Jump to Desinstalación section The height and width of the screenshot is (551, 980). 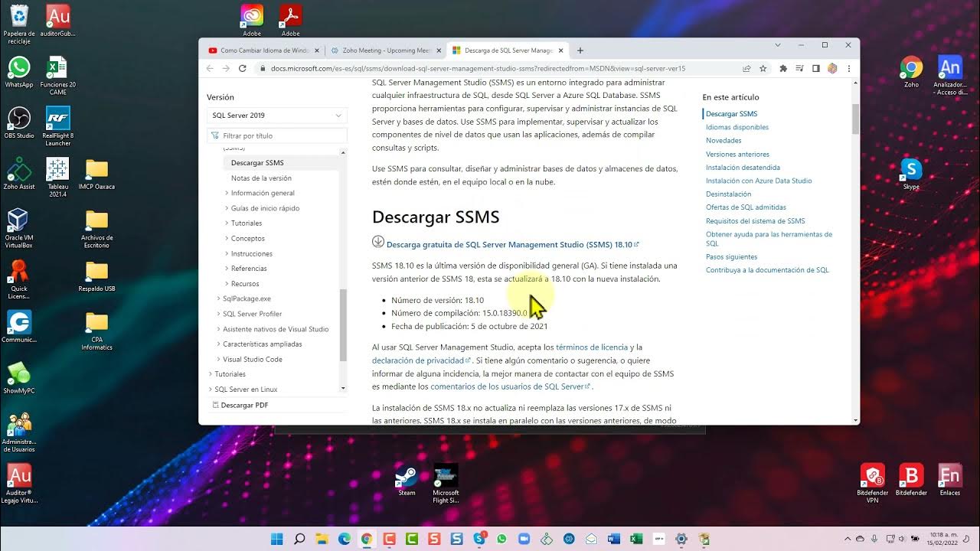[x=729, y=194]
